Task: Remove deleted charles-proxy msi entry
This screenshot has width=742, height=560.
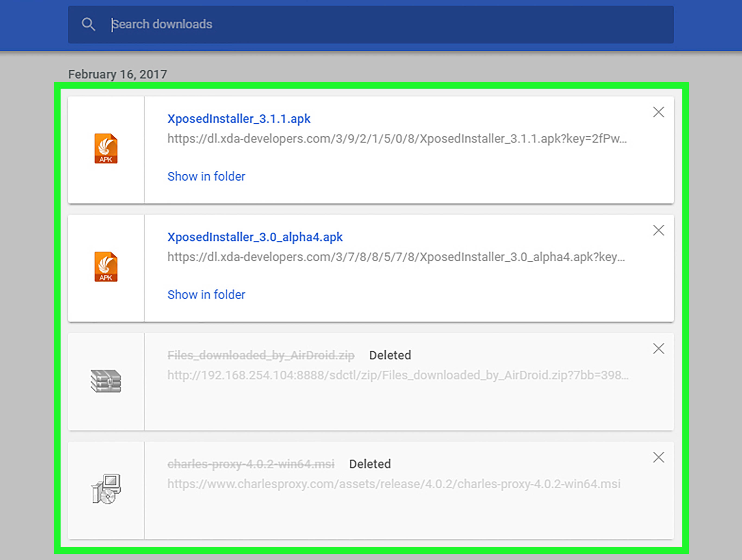Action: [x=659, y=457]
